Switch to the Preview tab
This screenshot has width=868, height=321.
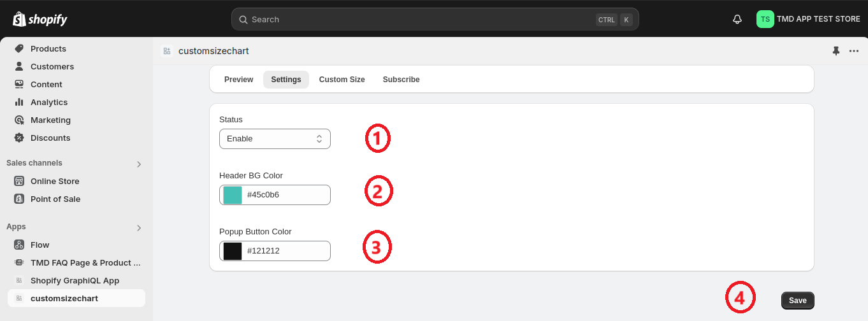(x=238, y=80)
